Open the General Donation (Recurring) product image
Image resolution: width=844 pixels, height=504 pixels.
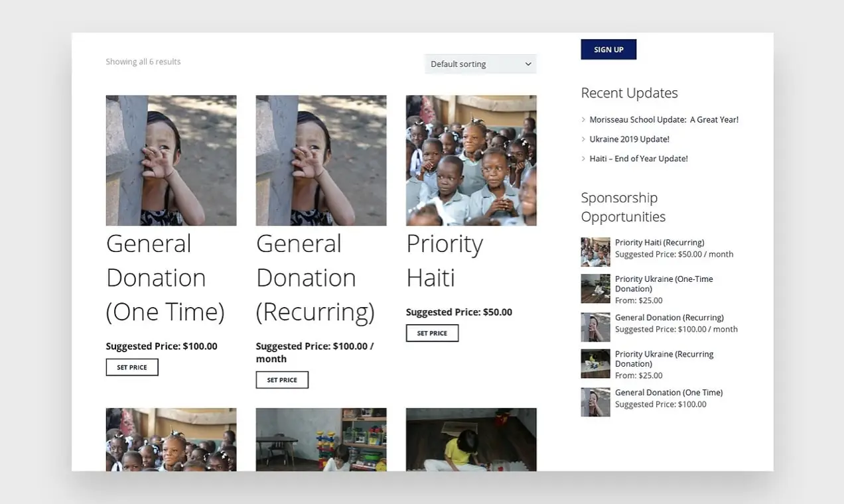coord(321,160)
